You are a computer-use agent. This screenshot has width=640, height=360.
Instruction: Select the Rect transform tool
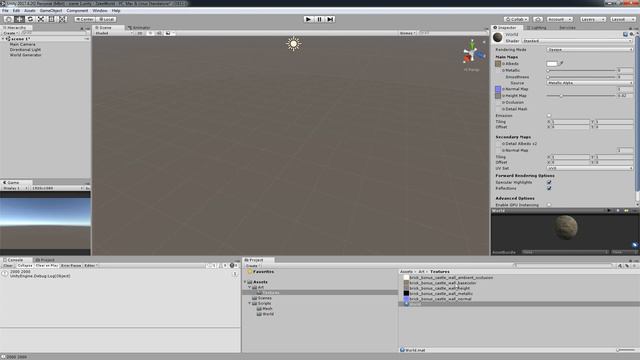51,19
